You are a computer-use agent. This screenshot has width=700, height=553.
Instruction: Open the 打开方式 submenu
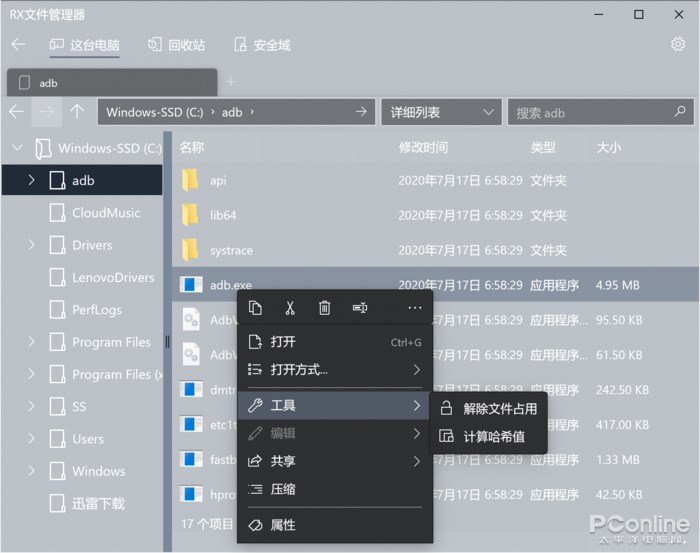coord(335,370)
